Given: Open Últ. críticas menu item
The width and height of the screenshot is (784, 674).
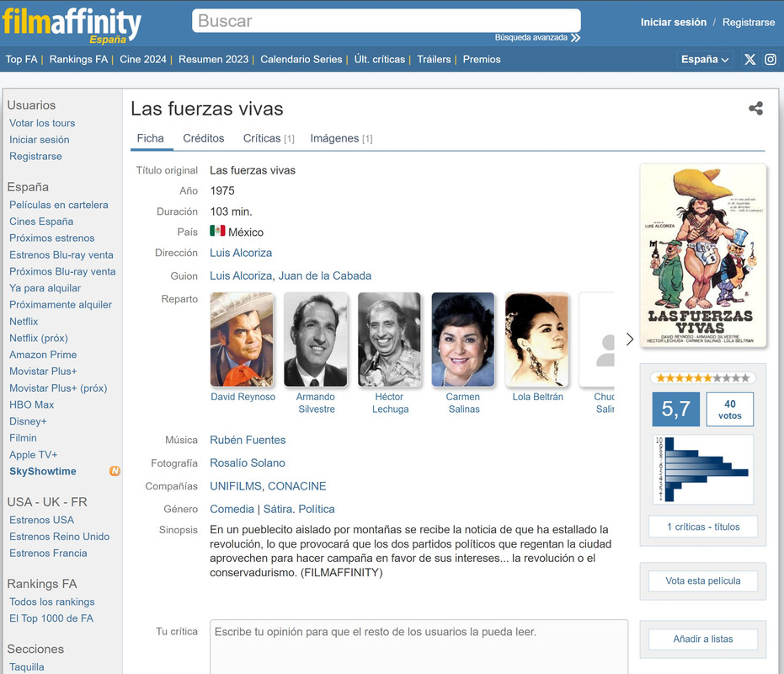Looking at the screenshot, I should [x=380, y=59].
